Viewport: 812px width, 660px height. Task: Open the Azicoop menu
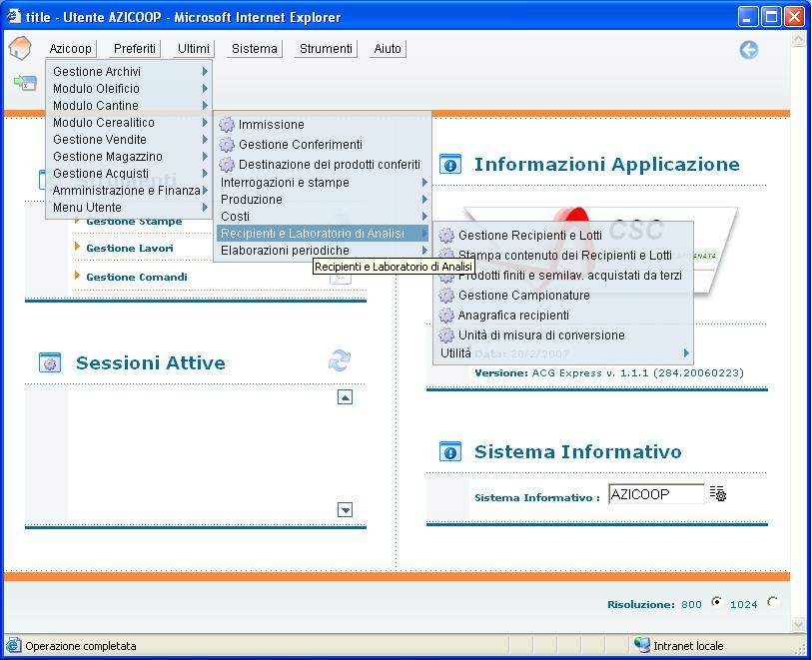[71, 49]
